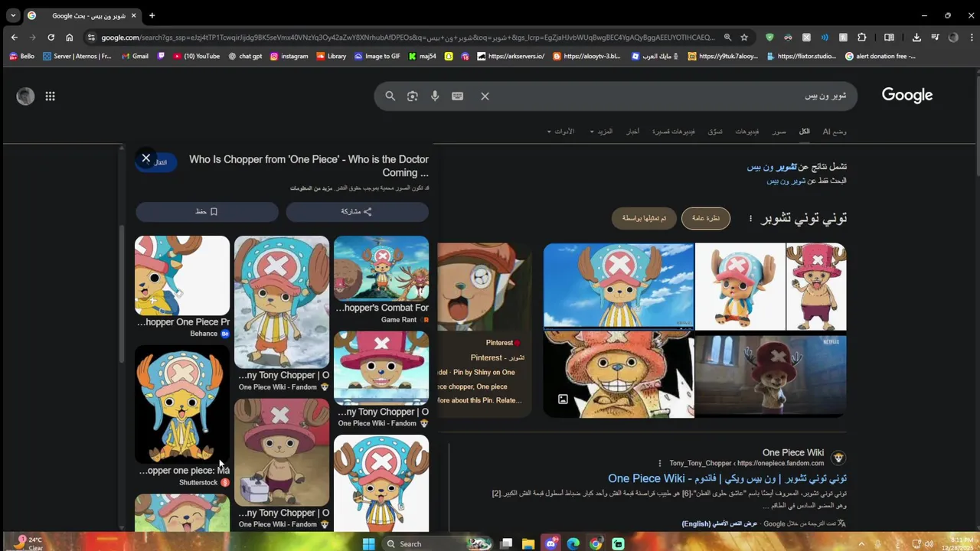
Task: Open browser Downloads icon
Action: (916, 37)
